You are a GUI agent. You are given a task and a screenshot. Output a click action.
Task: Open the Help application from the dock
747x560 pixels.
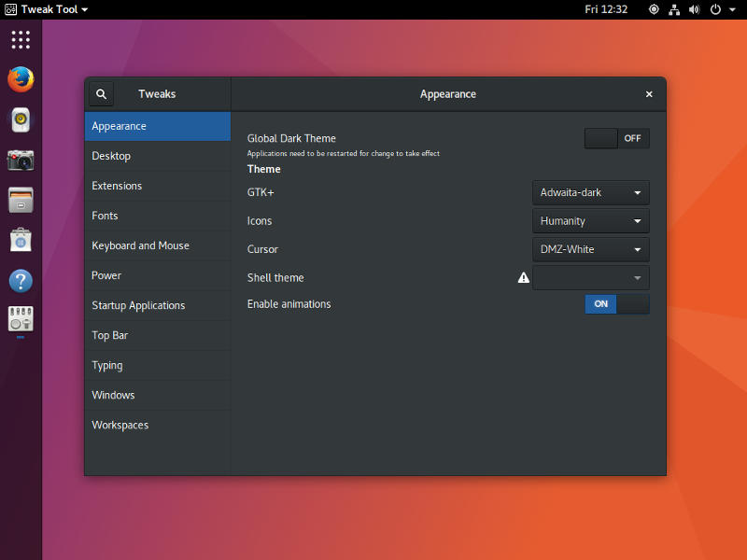tap(20, 280)
